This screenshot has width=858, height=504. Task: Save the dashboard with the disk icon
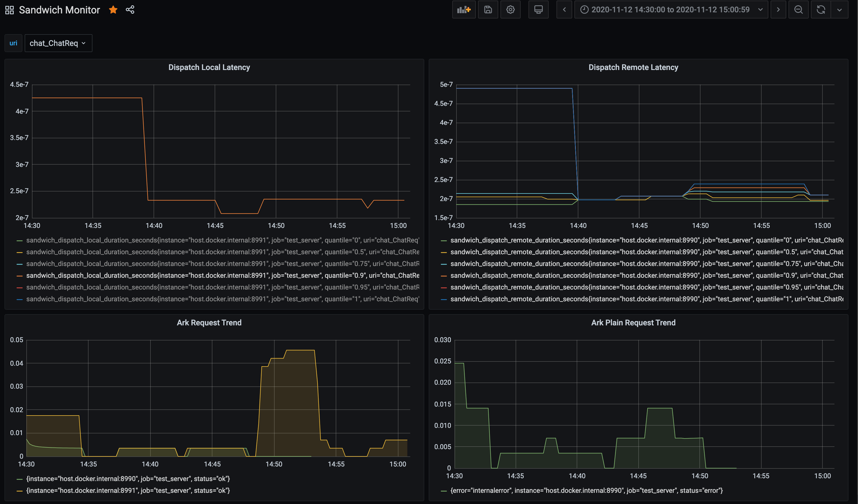point(488,10)
